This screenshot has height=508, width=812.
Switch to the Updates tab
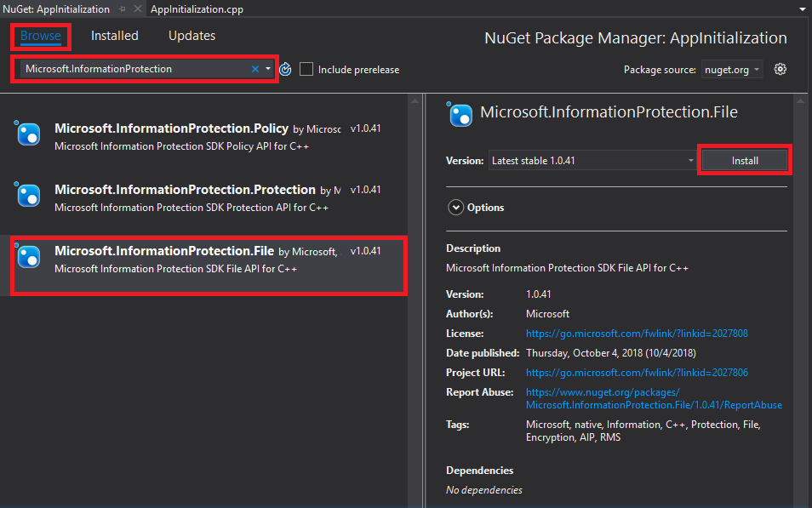(x=191, y=35)
